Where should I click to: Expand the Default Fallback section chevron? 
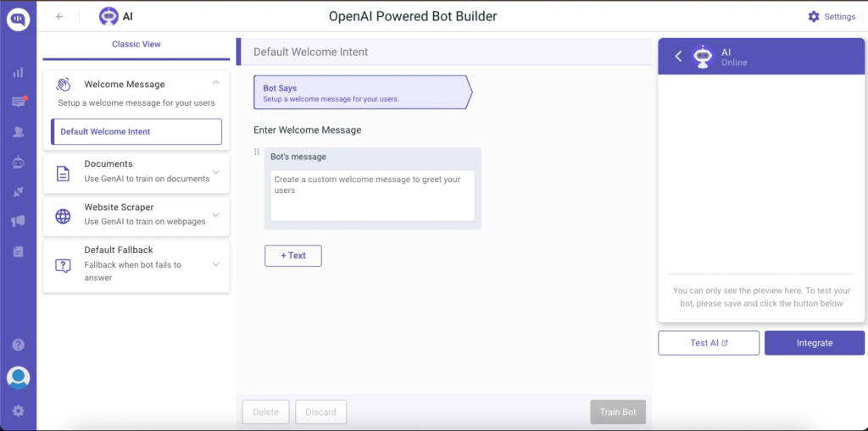pyautogui.click(x=216, y=264)
